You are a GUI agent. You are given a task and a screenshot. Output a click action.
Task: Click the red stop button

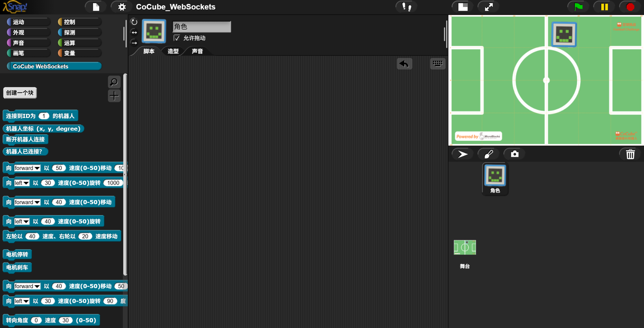click(630, 7)
